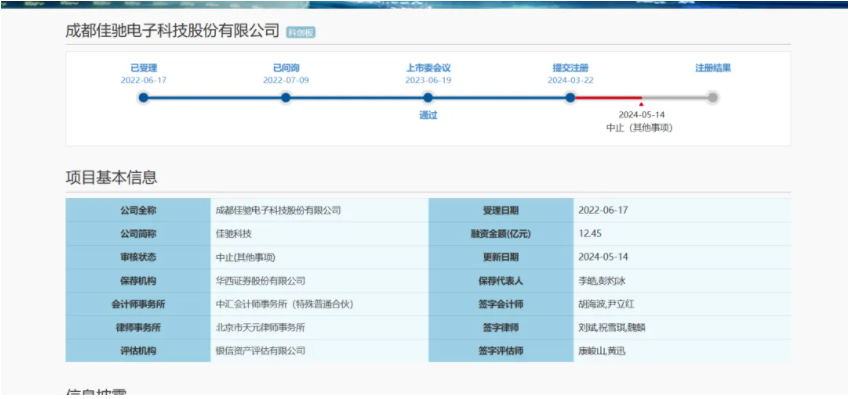Click the 科创板 badge next to company title

pos(301,33)
